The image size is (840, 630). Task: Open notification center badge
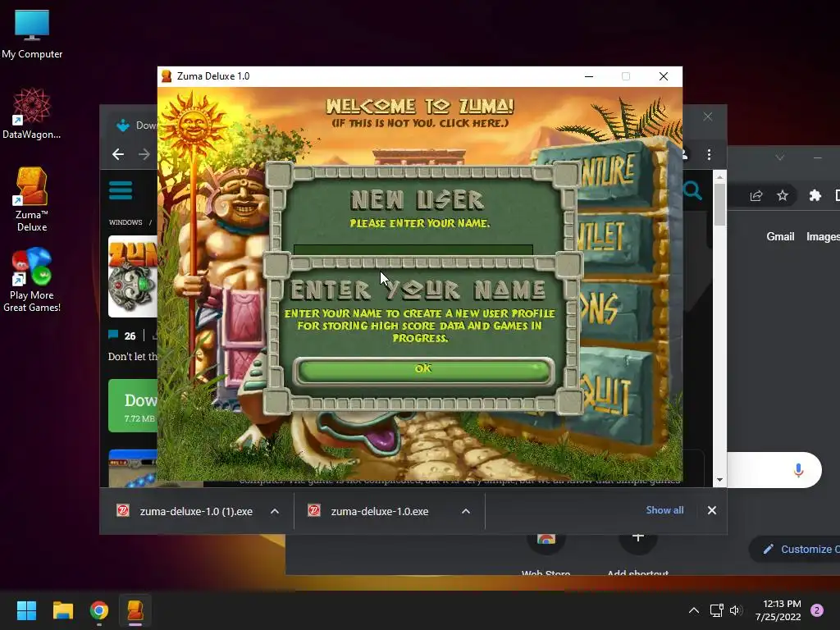tap(817, 610)
